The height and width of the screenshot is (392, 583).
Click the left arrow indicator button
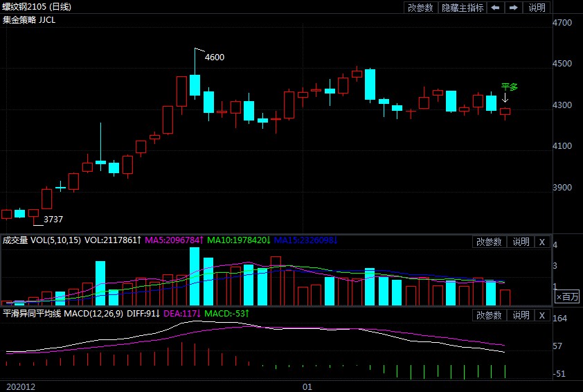[x=495, y=8]
